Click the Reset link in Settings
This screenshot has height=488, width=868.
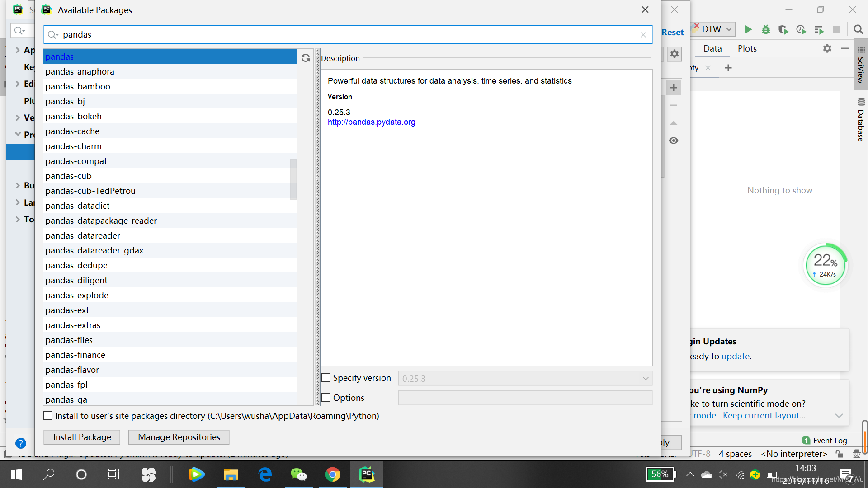point(673,33)
